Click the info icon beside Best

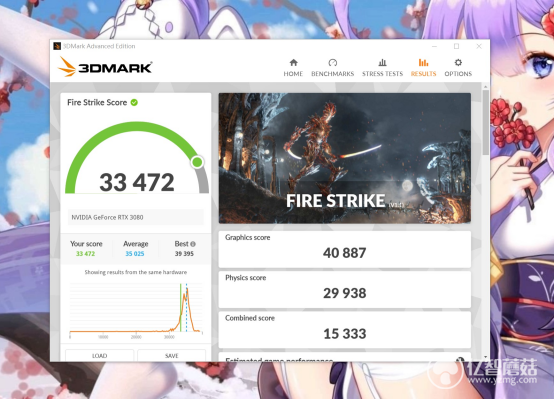click(x=193, y=244)
